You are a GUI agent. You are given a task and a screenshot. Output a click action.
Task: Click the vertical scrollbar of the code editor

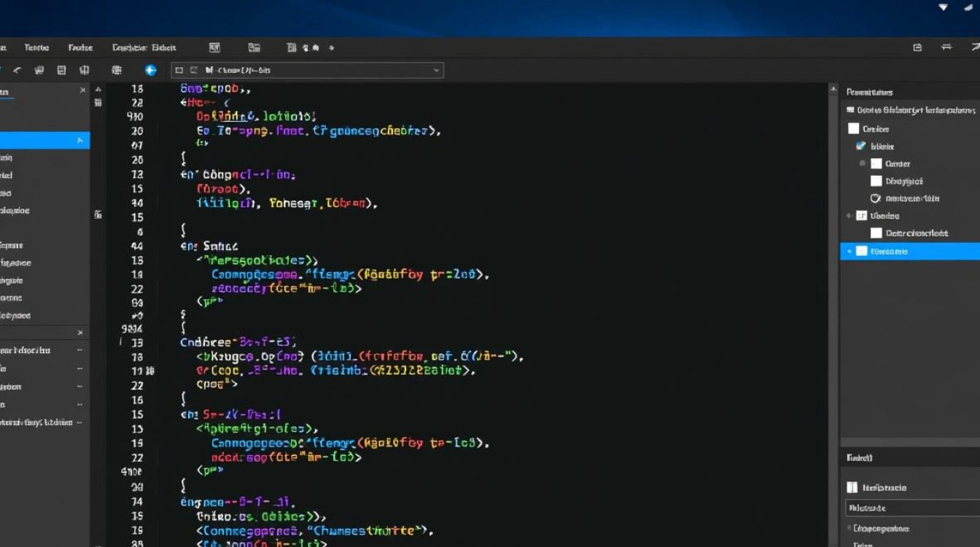833,292
